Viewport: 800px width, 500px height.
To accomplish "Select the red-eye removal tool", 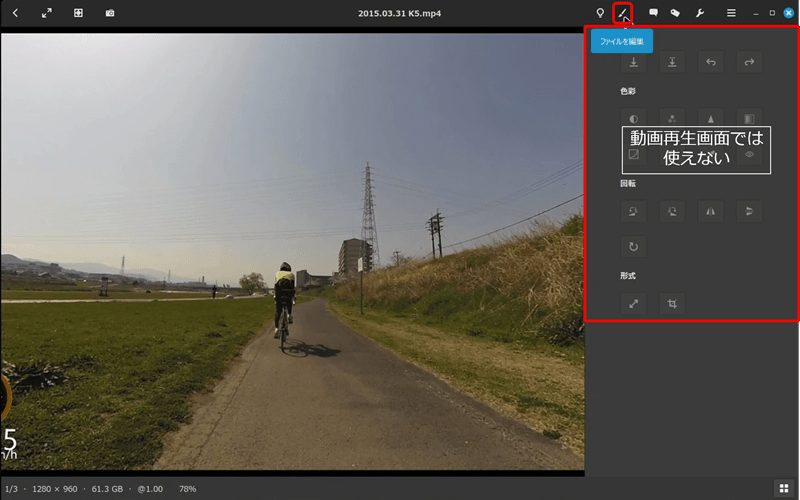I will coord(749,154).
